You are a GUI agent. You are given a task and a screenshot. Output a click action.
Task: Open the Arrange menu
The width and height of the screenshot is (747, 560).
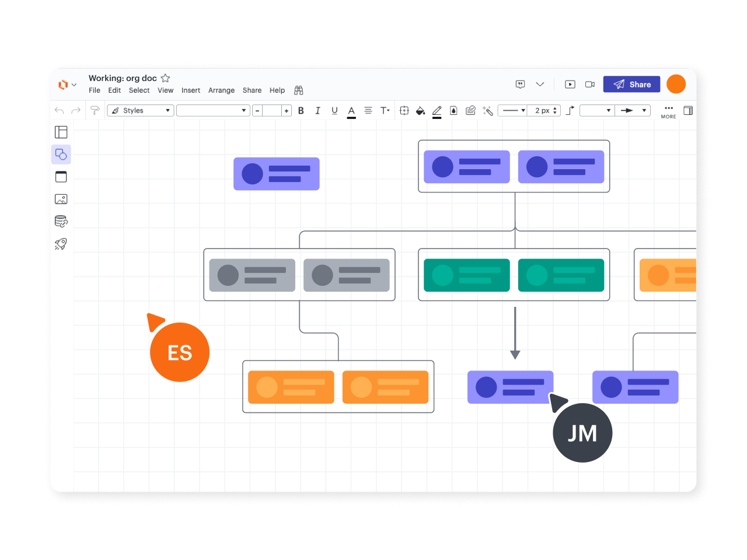[221, 90]
